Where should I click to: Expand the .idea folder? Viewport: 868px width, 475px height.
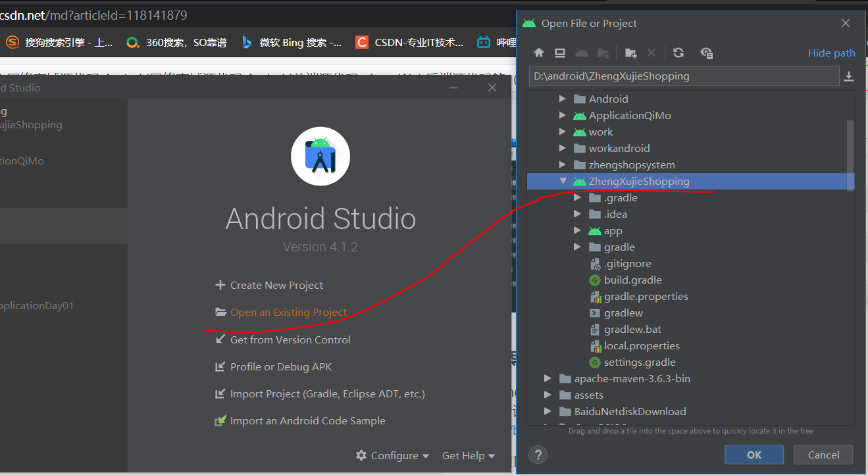tap(577, 214)
